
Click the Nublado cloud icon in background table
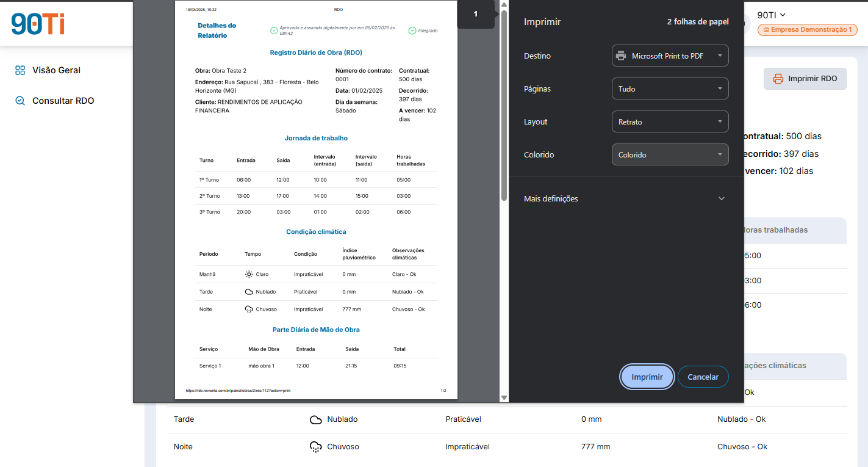point(316,420)
